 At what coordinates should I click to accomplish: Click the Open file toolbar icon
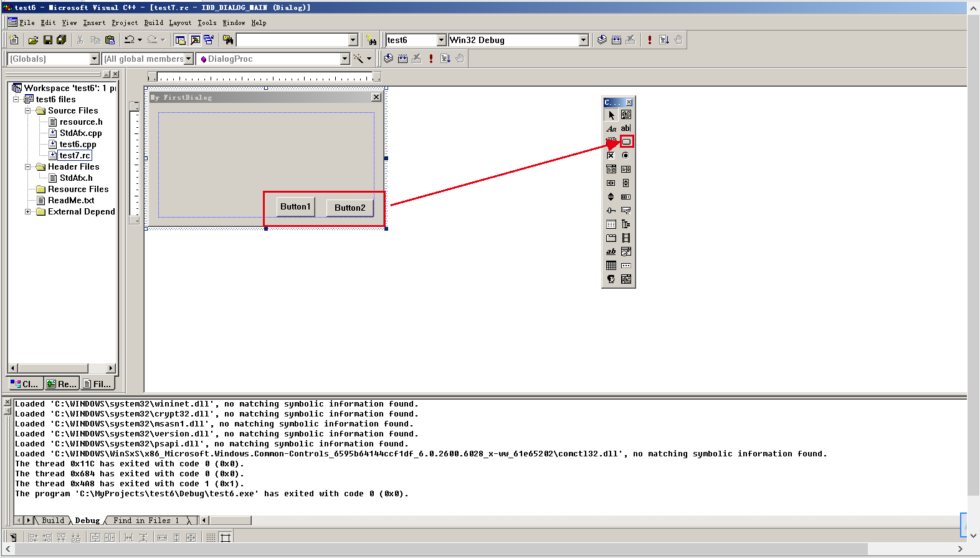[33, 40]
